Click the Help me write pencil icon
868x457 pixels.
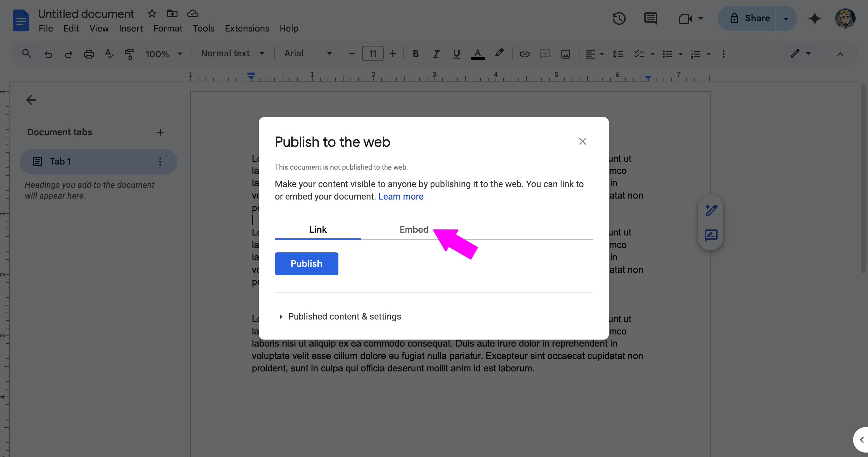(711, 210)
